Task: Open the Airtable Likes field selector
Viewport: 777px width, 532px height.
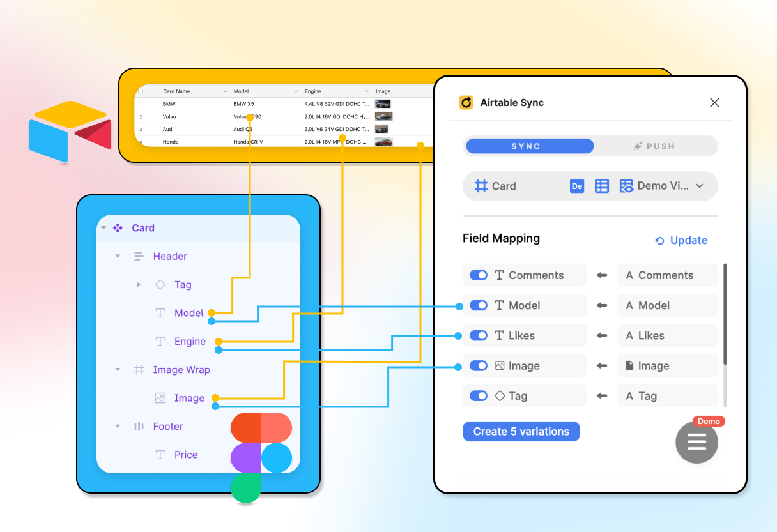Action: 668,335
